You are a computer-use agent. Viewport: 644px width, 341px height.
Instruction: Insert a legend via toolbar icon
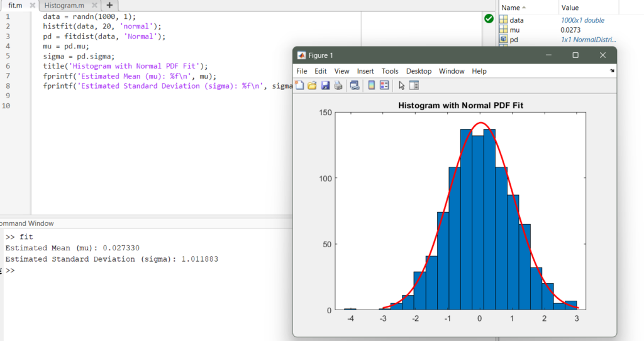pyautogui.click(x=384, y=86)
